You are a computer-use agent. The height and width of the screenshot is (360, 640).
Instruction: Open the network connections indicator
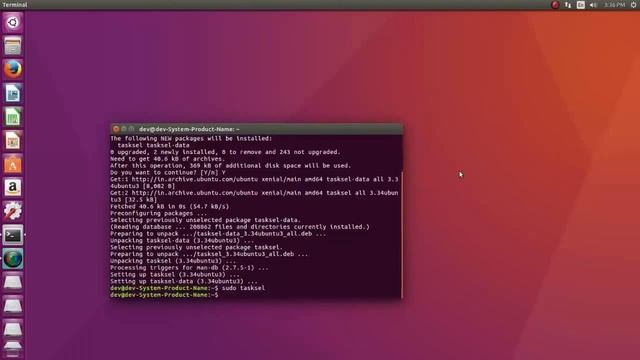pos(568,5)
